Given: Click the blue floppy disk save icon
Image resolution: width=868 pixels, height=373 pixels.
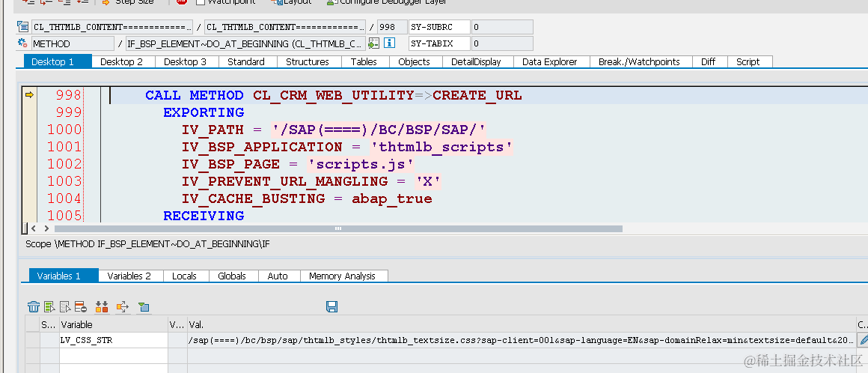Looking at the screenshot, I should tap(332, 306).
